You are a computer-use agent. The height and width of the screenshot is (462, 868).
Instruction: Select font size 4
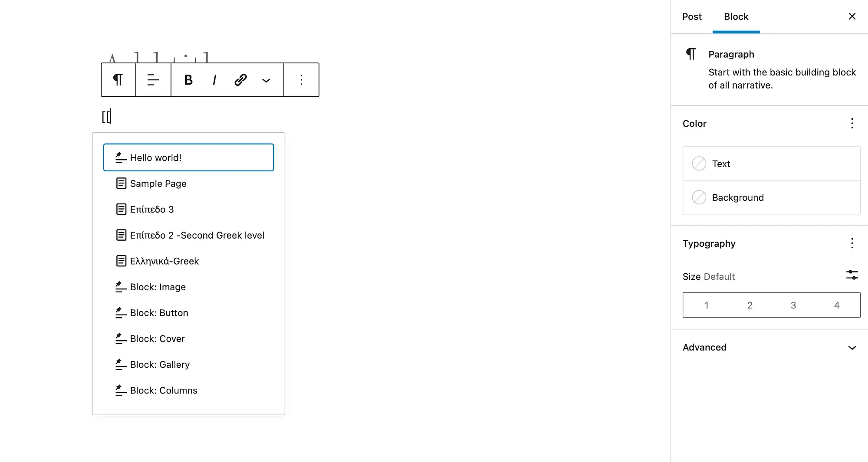coord(837,305)
